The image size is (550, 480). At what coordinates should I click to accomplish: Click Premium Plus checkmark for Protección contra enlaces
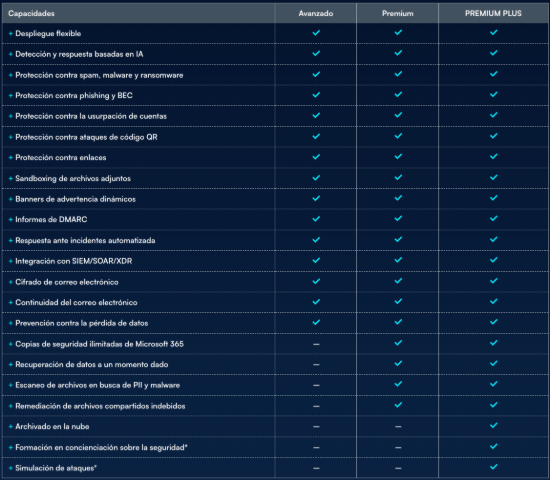click(x=494, y=156)
